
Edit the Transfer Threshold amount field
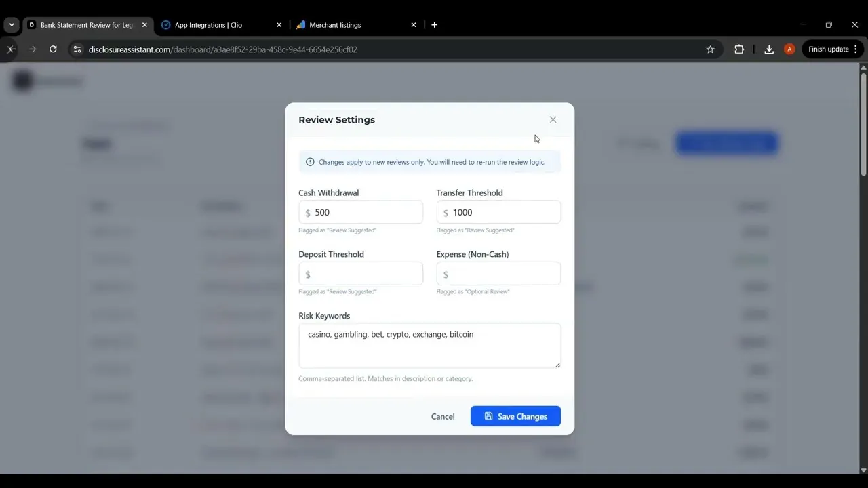pos(498,212)
